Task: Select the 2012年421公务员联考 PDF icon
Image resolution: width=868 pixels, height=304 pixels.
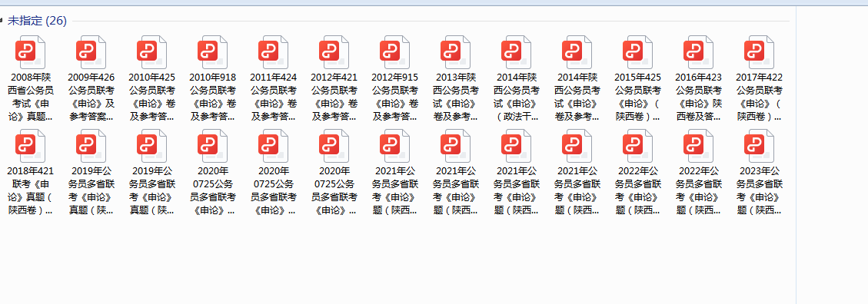Action: click(x=334, y=52)
